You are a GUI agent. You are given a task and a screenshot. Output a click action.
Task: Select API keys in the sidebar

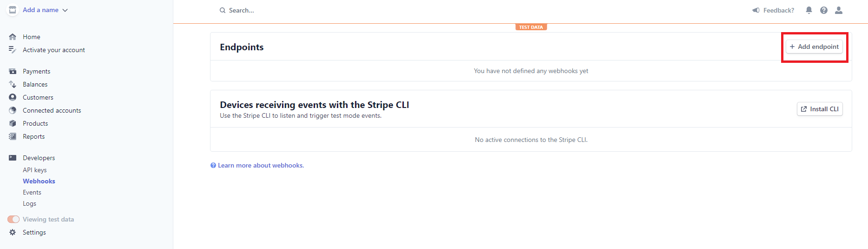click(x=35, y=170)
